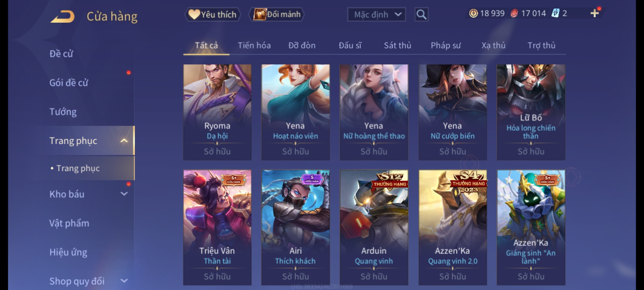Open Lữ Bố Hỏa long chiến thần card

click(x=531, y=112)
